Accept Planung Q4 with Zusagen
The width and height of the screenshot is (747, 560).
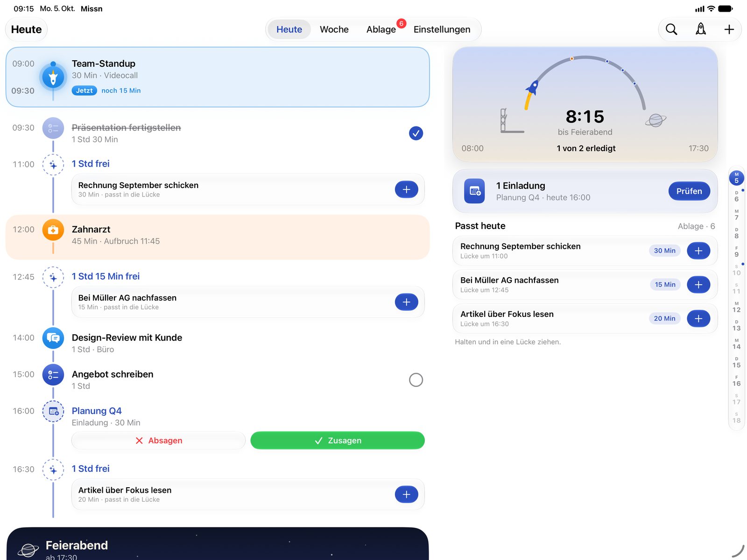[338, 441]
